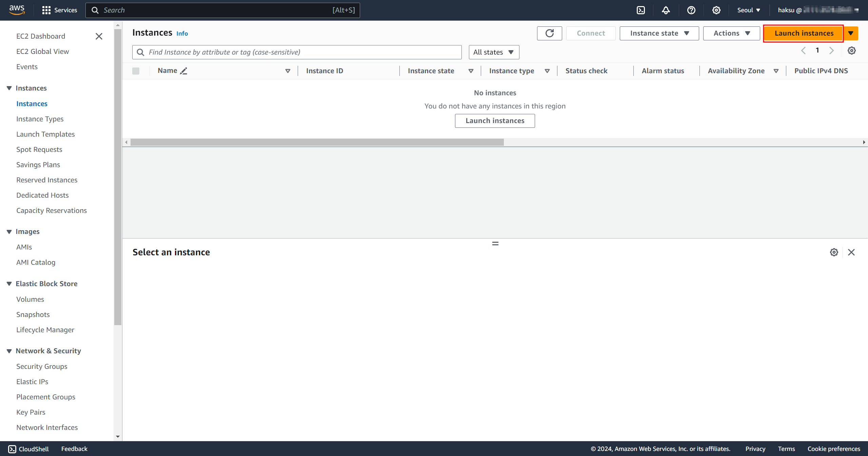The width and height of the screenshot is (868, 456).
Task: Open the Services grid menu
Action: (x=59, y=10)
